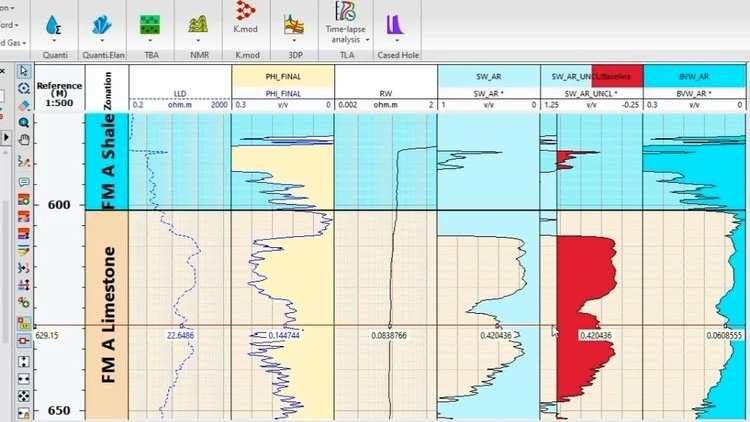Select the LLD curve header label
Screen dimensions: 750x422
tap(180, 93)
